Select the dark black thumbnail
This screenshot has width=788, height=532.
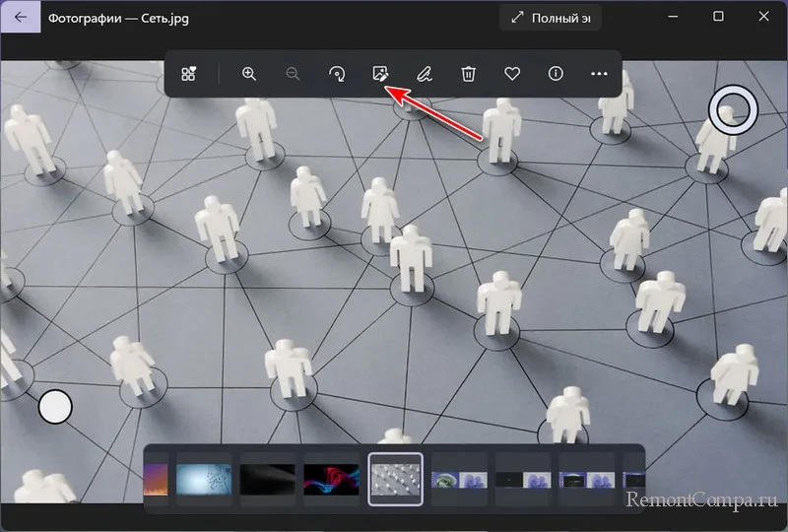pos(268,479)
